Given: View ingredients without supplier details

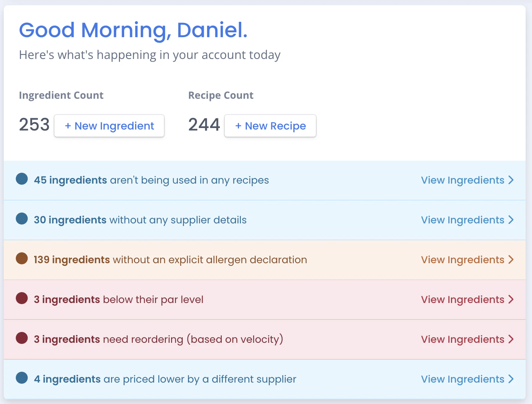Looking at the screenshot, I should tap(463, 220).
